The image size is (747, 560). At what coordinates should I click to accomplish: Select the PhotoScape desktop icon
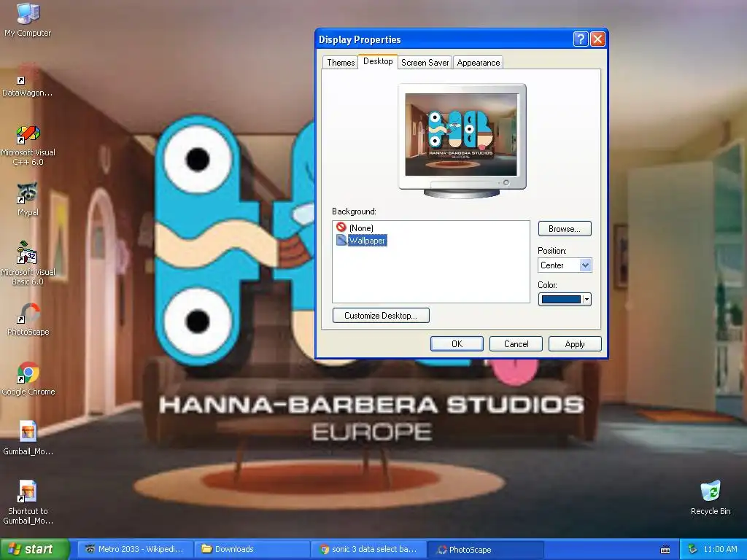28,319
